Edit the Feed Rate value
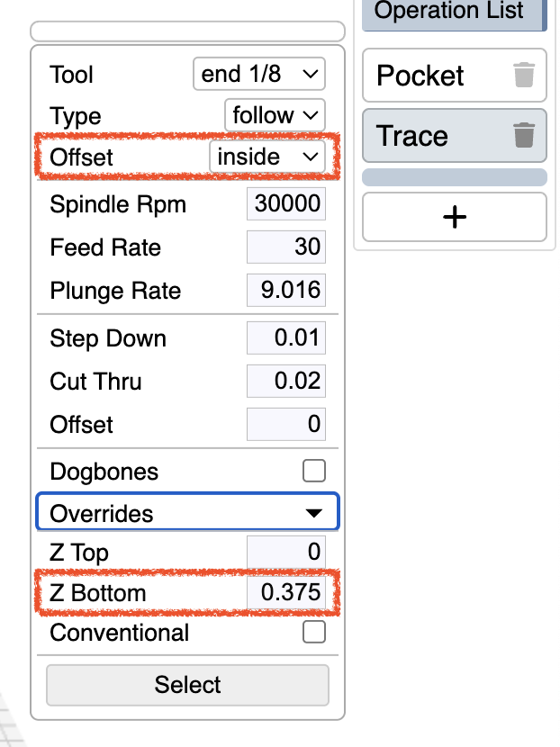This screenshot has height=747, width=560. pos(286,247)
